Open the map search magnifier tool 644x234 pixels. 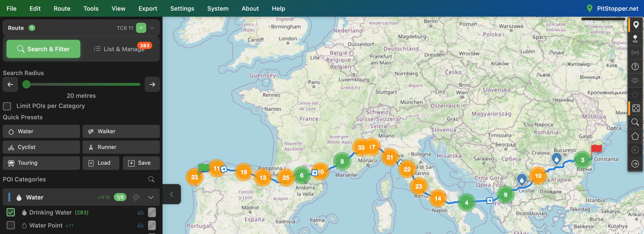(635, 122)
